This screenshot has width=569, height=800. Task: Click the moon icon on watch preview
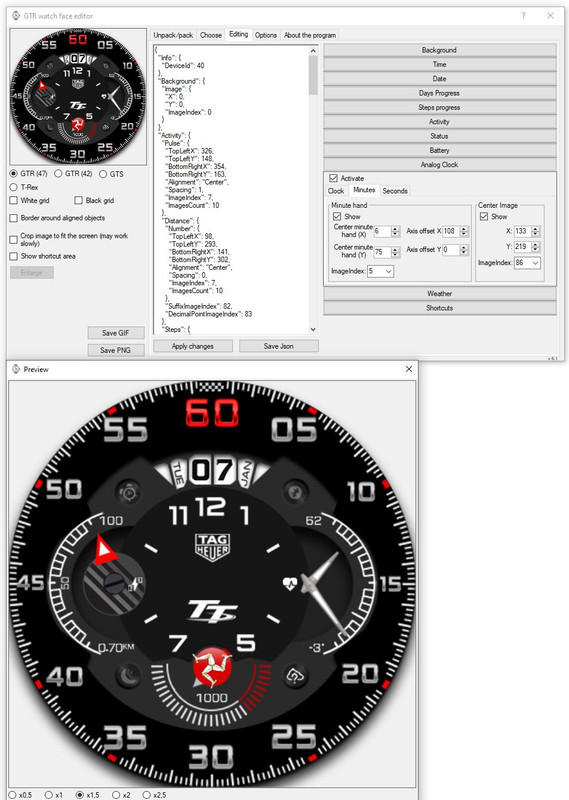click(129, 677)
